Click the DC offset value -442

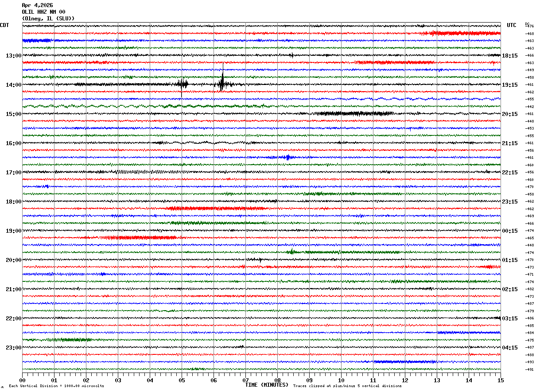pyautogui.click(x=529, y=107)
